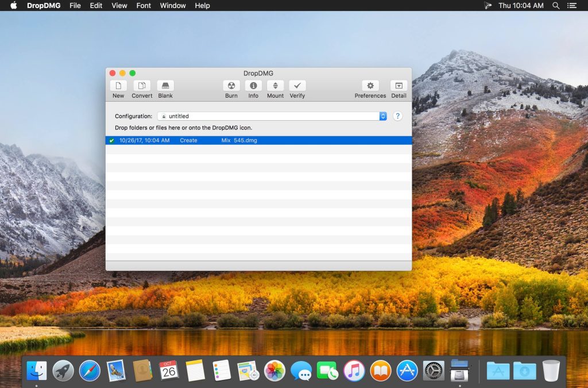Create a Blank disk image
Image resolution: width=588 pixels, height=388 pixels.
pos(165,86)
